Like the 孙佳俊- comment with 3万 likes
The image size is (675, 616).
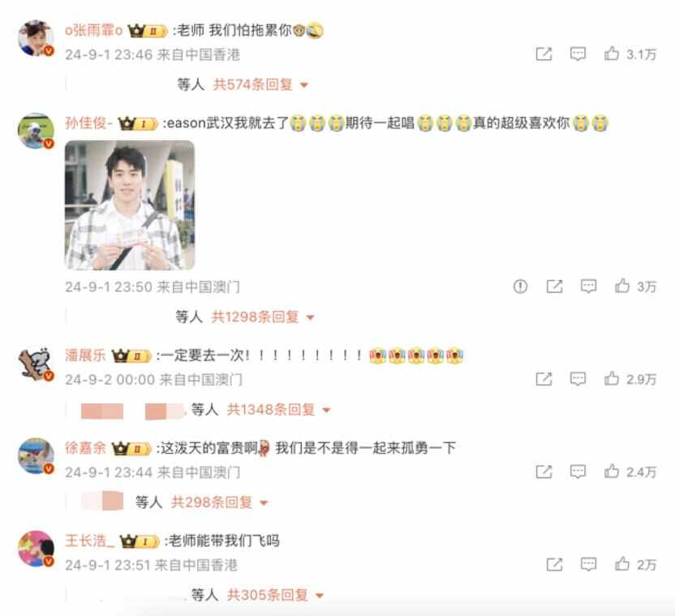point(622,286)
